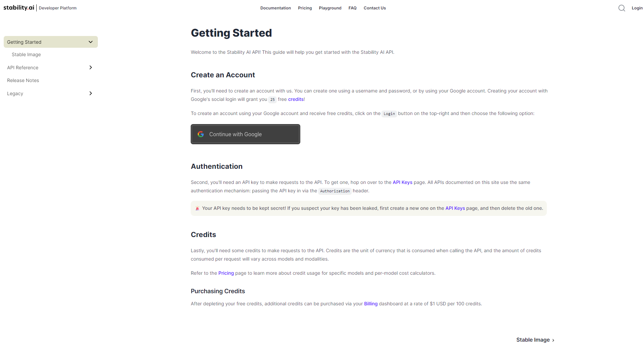The height and width of the screenshot is (345, 644).
Task: Open the Billing dashboard link
Action: click(x=371, y=304)
